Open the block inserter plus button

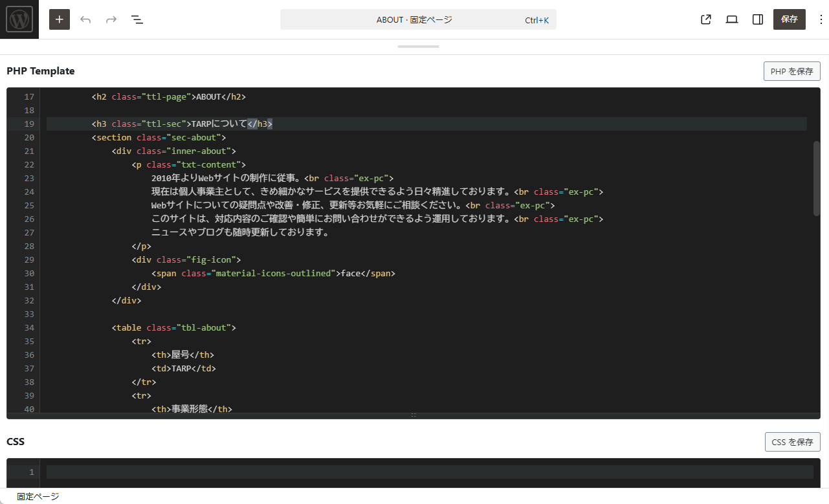(x=60, y=19)
